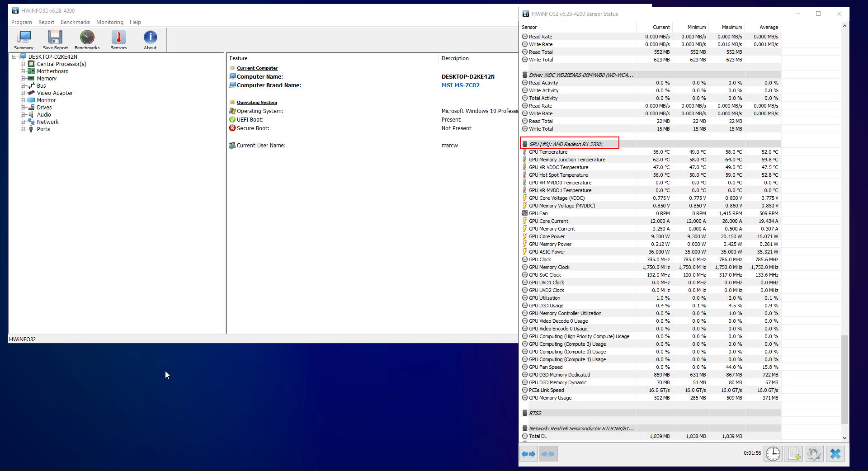Click the Memory module icon in the tree
Image resolution: width=868 pixels, height=471 pixels.
31,79
